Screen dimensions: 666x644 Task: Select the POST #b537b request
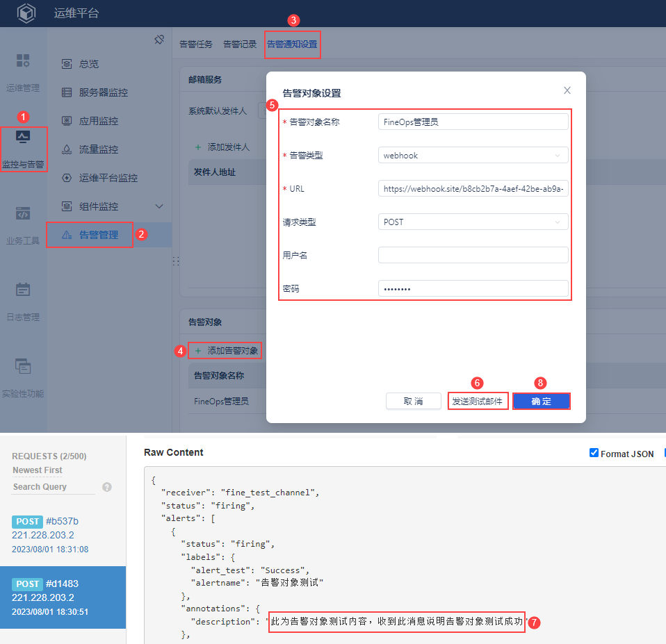pos(63,535)
